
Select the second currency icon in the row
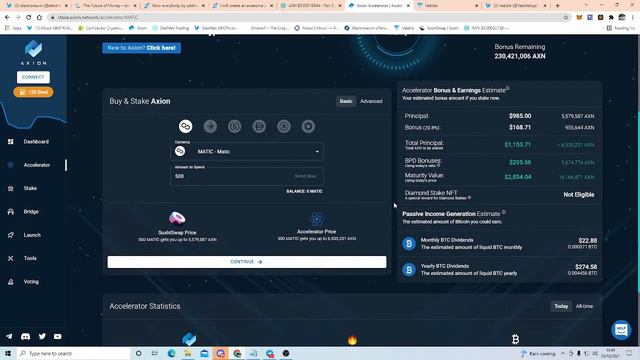(210, 127)
